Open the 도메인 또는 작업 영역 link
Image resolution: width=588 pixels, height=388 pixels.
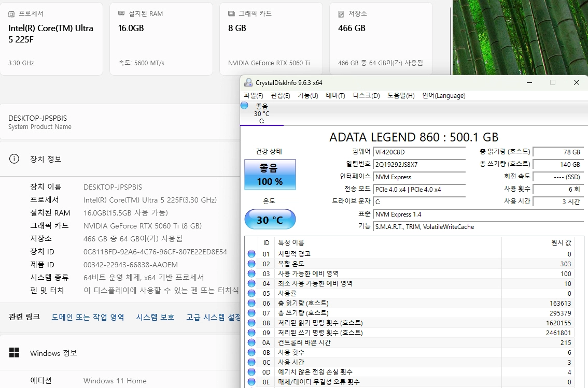88,317
